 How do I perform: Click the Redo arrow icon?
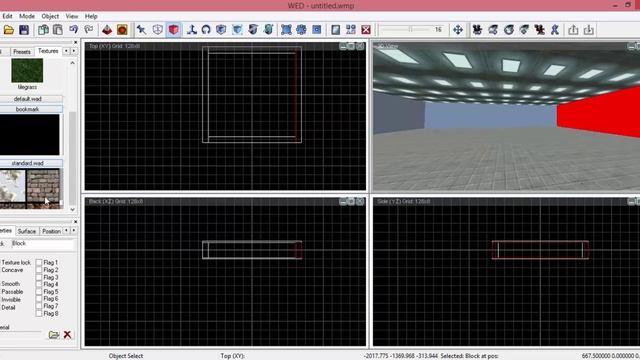(89, 30)
